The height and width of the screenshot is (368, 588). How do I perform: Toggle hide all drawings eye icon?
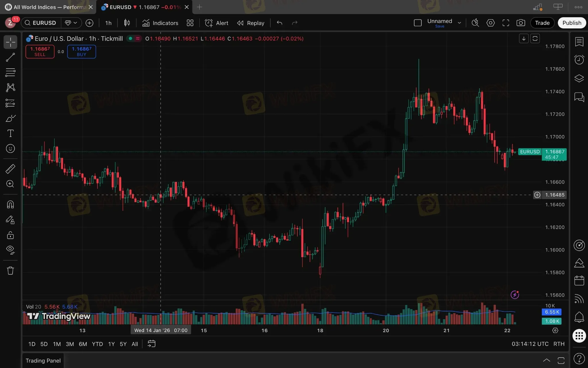click(x=10, y=250)
